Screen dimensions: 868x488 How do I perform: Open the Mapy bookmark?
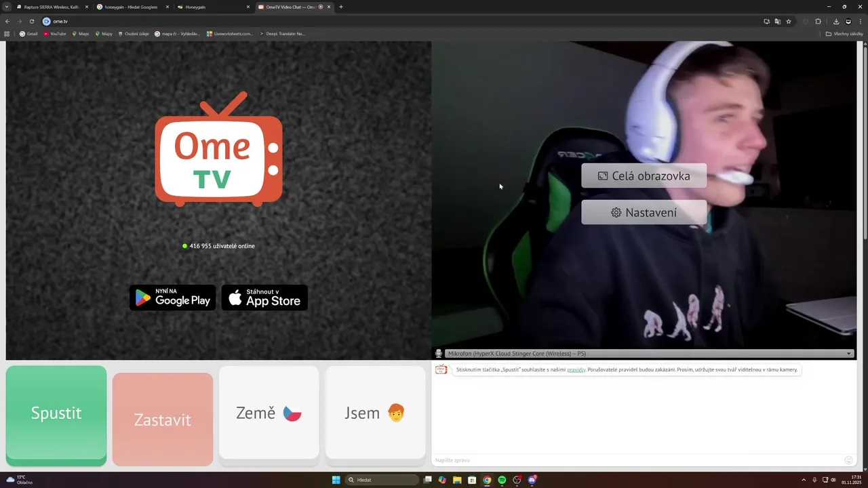click(104, 33)
